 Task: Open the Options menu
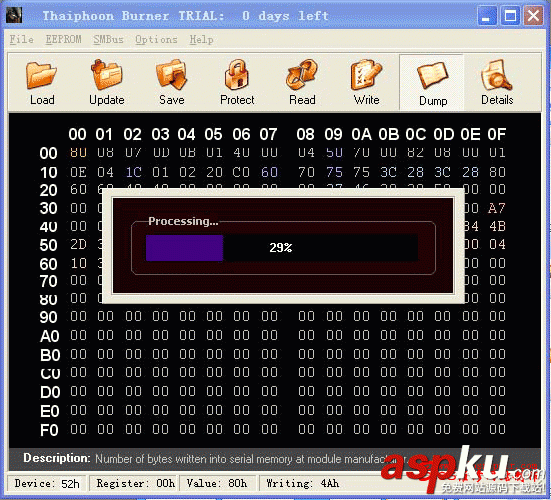tap(156, 39)
